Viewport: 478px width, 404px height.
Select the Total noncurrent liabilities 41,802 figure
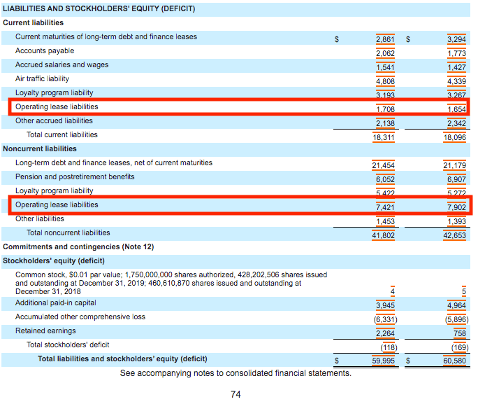point(383,235)
